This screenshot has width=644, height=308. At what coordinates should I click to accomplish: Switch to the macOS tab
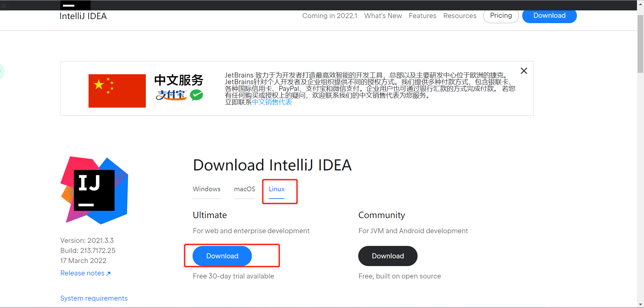coord(245,189)
